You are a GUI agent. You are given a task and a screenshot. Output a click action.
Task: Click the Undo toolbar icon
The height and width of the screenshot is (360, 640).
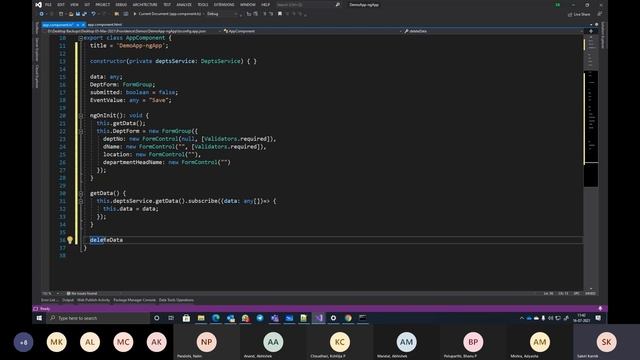click(93, 14)
